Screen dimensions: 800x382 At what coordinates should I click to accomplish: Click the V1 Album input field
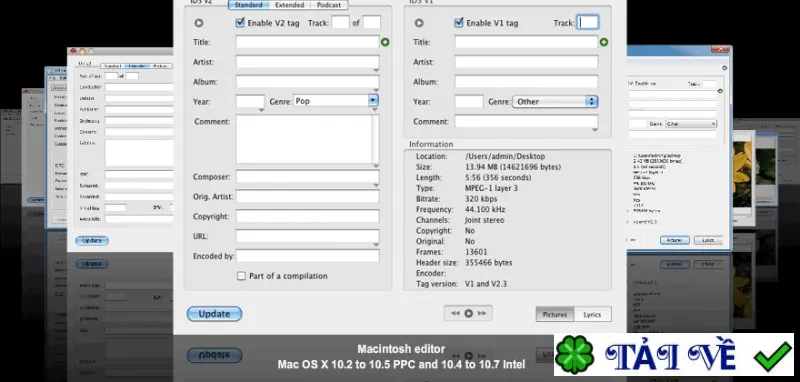pos(526,82)
